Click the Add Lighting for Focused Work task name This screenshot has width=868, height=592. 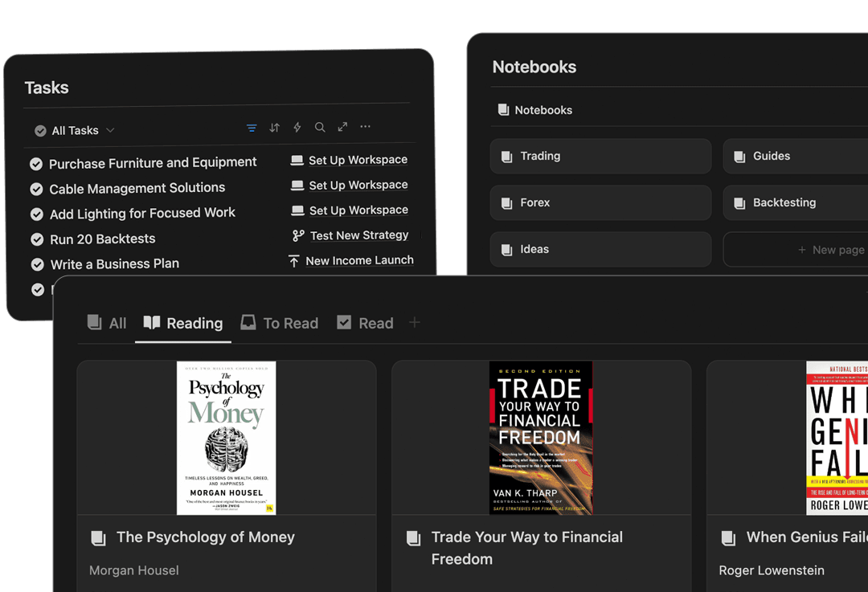pos(143,214)
